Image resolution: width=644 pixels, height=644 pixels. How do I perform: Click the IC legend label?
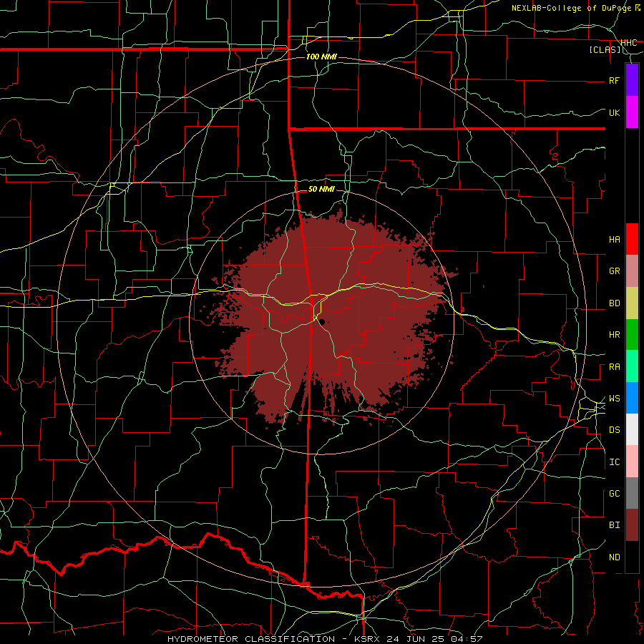click(x=614, y=462)
